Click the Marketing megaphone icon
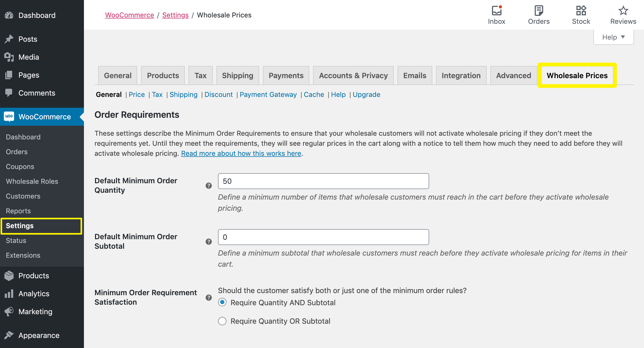644x348 pixels. click(x=9, y=312)
